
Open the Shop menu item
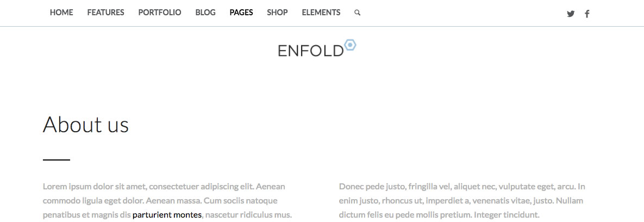pyautogui.click(x=277, y=13)
